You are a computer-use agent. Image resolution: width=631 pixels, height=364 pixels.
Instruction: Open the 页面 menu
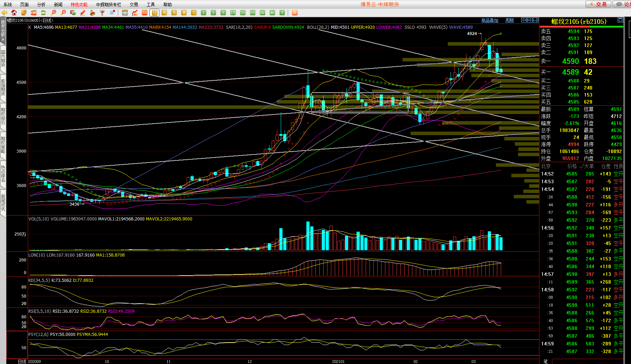click(25, 5)
